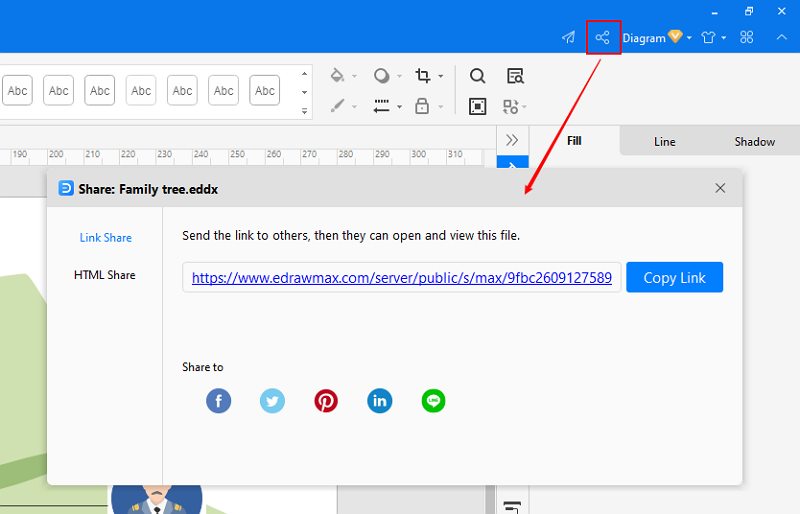The width and height of the screenshot is (800, 514).
Task: Click the Lock padlock icon
Action: click(422, 106)
